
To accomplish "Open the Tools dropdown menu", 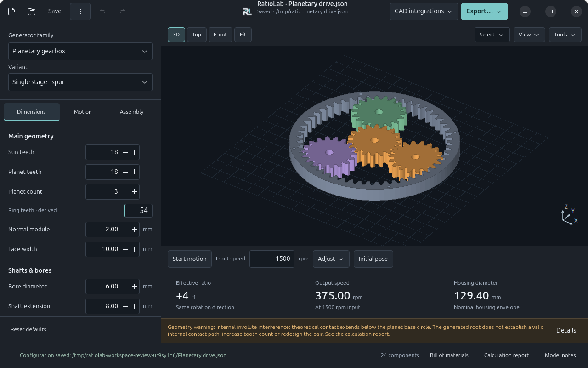I will [x=565, y=34].
